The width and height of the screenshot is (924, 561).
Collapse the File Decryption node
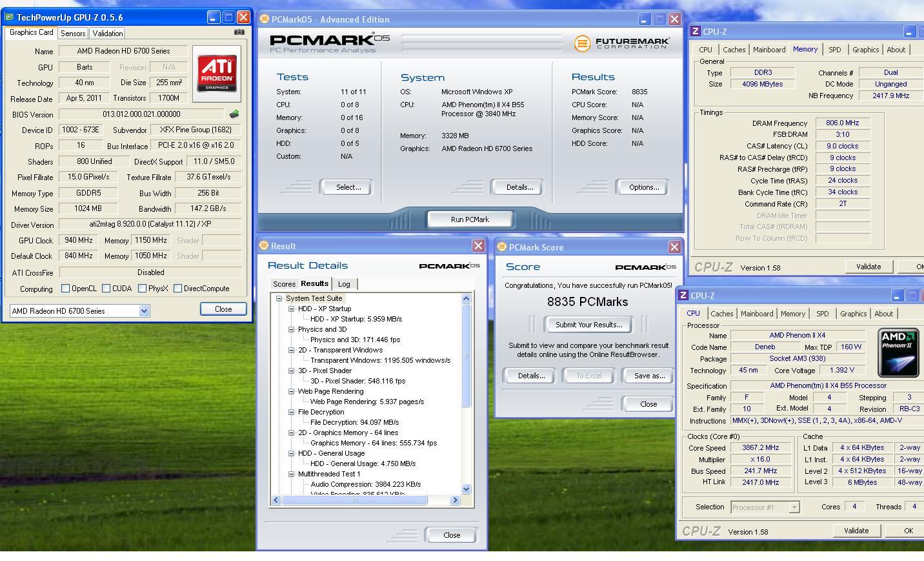coord(292,412)
